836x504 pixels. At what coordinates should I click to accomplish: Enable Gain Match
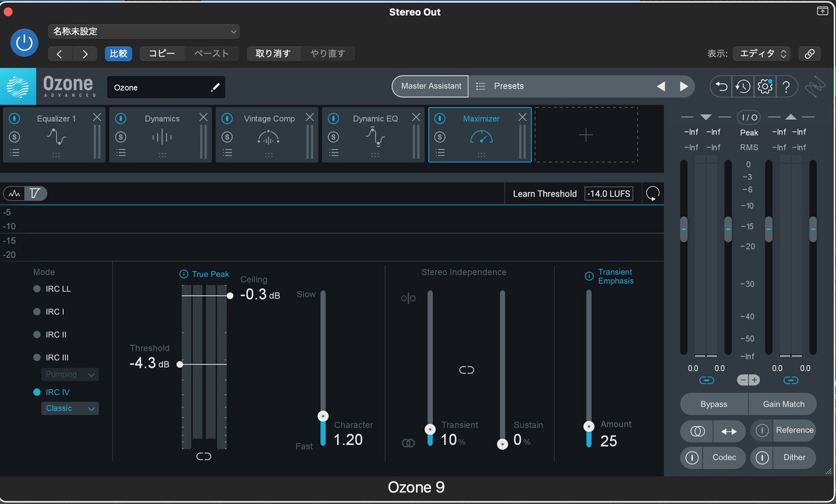tap(783, 404)
